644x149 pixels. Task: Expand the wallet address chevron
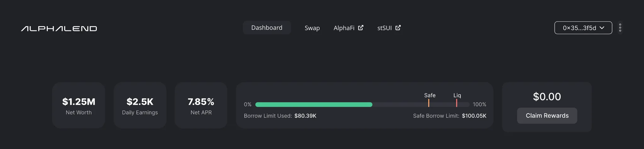click(x=602, y=28)
